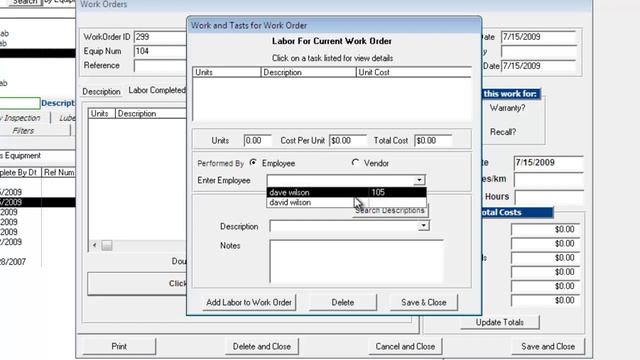The width and height of the screenshot is (640, 360).
Task: Click the top date field showing 7/15/2009
Action: point(538,37)
